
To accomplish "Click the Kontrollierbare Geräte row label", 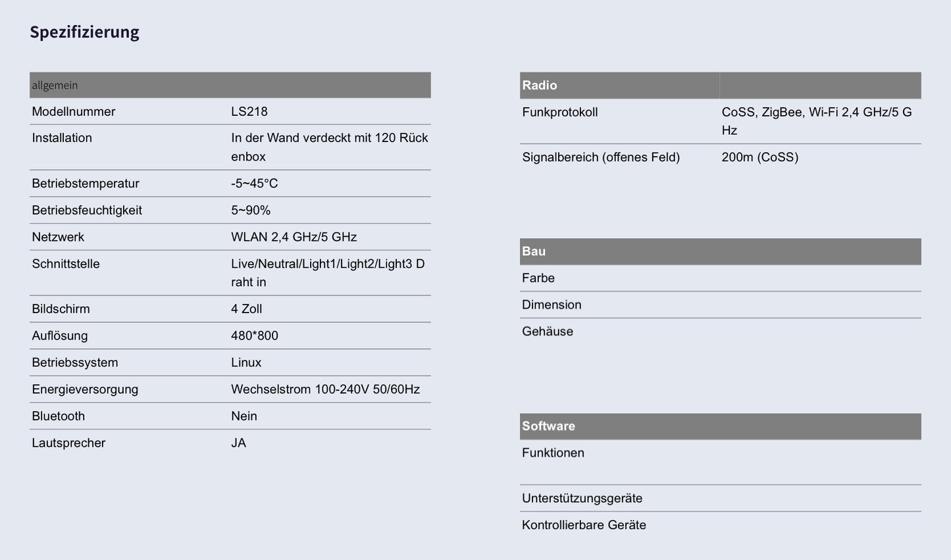I will pyautogui.click(x=584, y=525).
